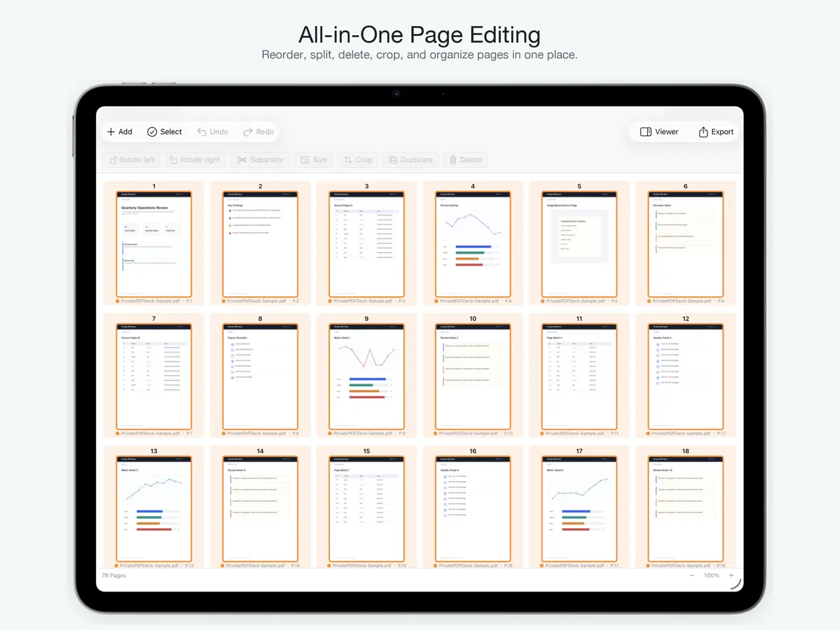The height and width of the screenshot is (630, 840).
Task: Toggle Select mode with checkmark icon
Action: coord(165,132)
